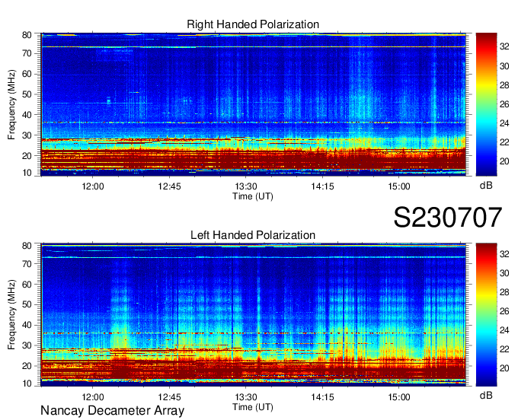518x420 pixels.
Task: Click the 70 MHz tick of Right Handed plot
Action: tap(27, 53)
